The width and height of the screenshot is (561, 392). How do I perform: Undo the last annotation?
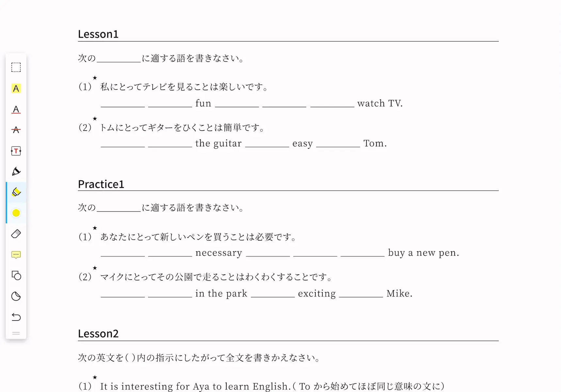pyautogui.click(x=16, y=317)
